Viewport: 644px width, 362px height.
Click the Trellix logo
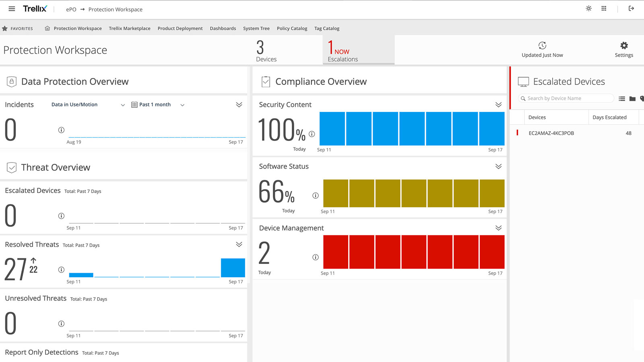tap(35, 9)
